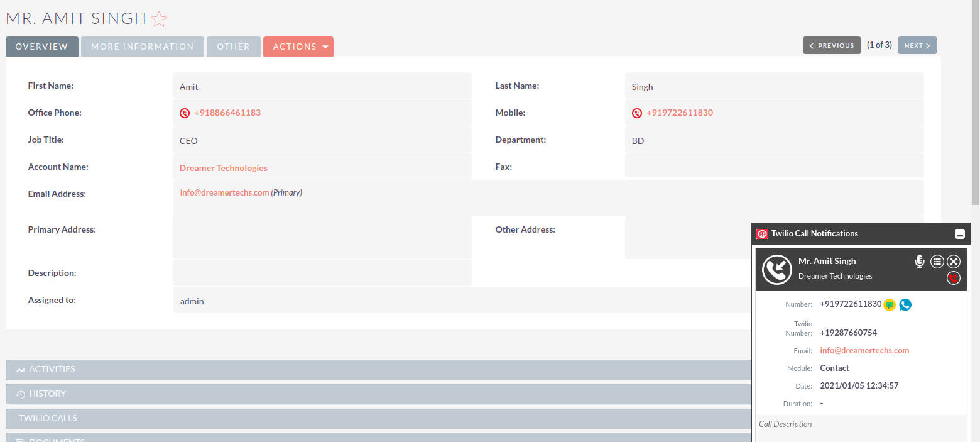This screenshot has height=442, width=980.
Task: Expand the Twilio Calls subpanel
Action: click(378, 419)
